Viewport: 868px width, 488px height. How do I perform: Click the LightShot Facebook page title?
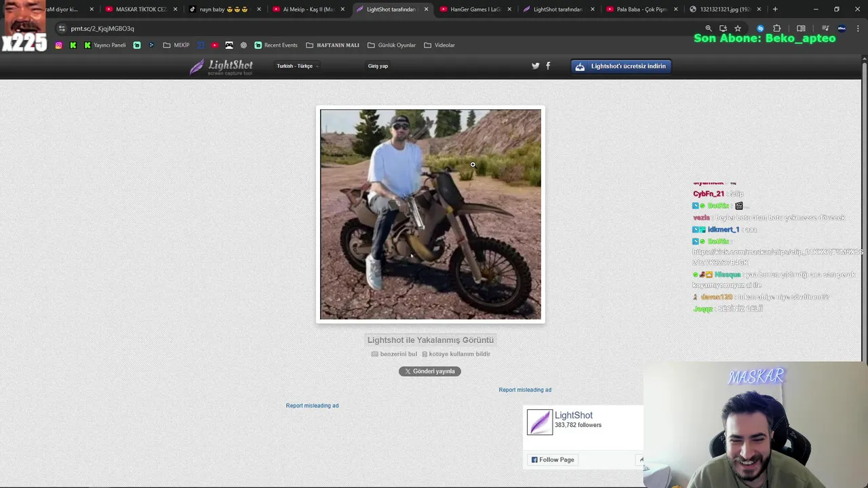click(x=574, y=415)
